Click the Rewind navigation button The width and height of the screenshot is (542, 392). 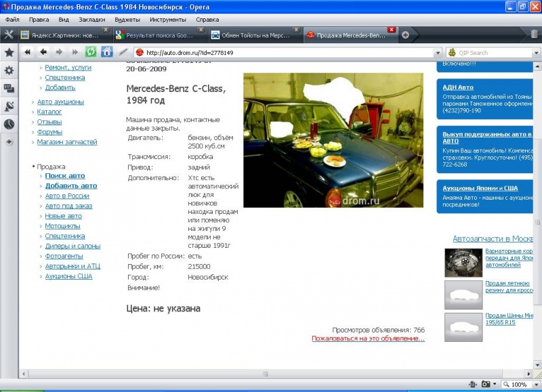[x=28, y=52]
